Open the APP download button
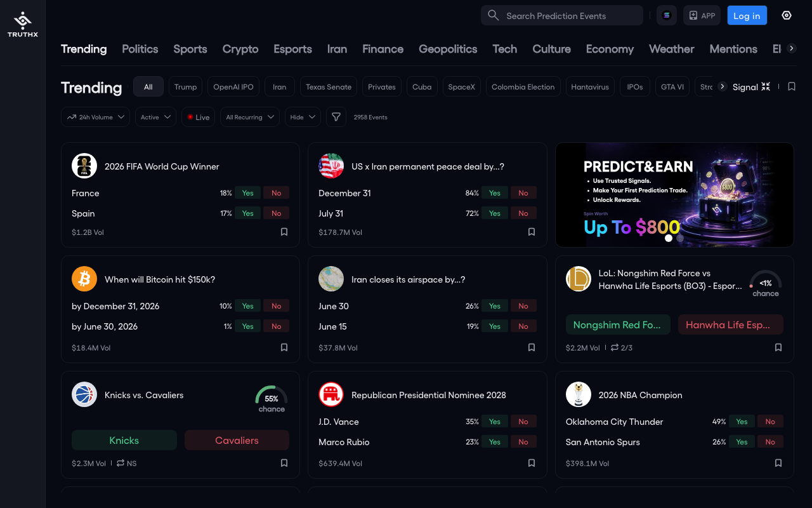Viewport: 812px width, 508px height. (702, 15)
